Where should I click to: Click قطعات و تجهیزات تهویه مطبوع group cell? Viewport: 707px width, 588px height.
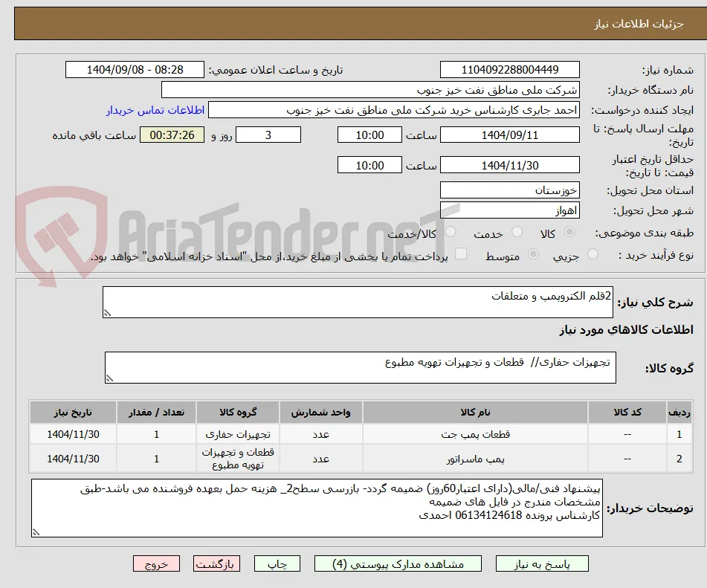pos(238,459)
